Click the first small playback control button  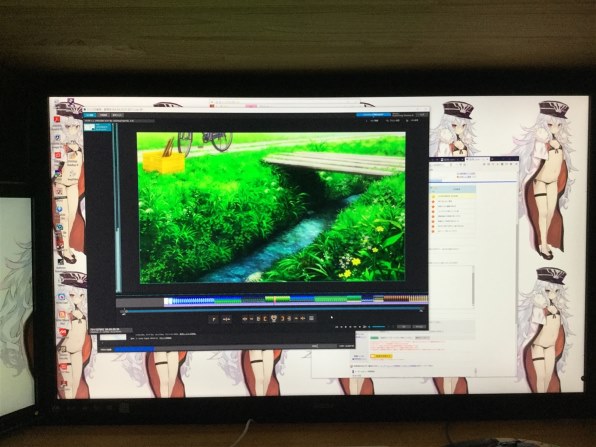[337, 327]
